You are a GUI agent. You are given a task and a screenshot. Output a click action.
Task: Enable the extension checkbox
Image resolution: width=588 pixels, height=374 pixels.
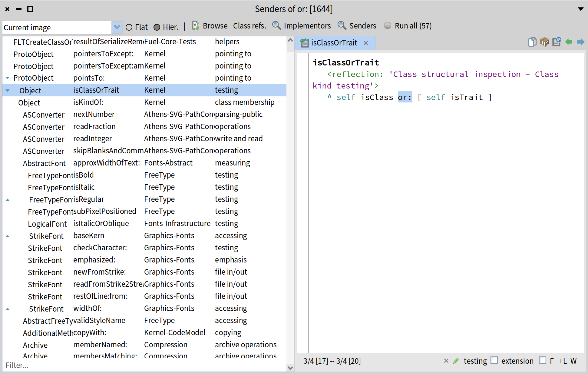tap(494, 360)
